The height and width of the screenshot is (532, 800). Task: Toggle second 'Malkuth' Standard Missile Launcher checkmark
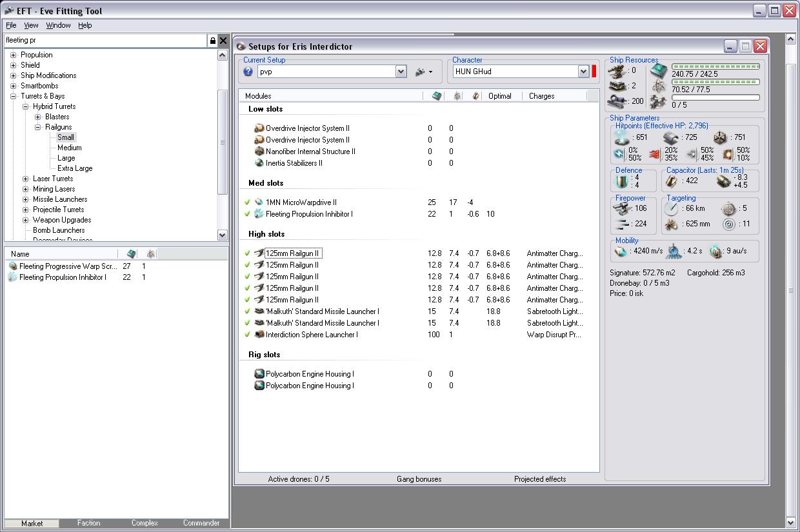[x=247, y=323]
